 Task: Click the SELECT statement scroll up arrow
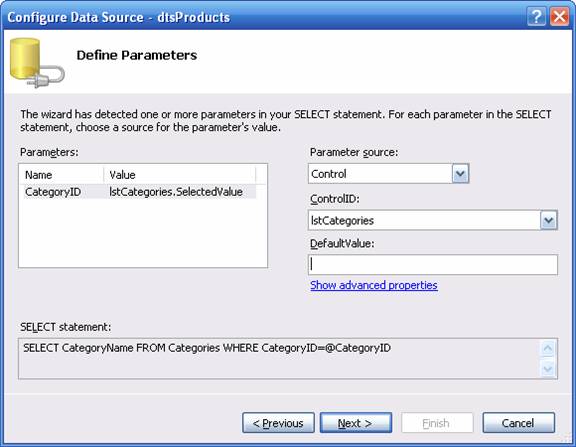[x=548, y=349]
